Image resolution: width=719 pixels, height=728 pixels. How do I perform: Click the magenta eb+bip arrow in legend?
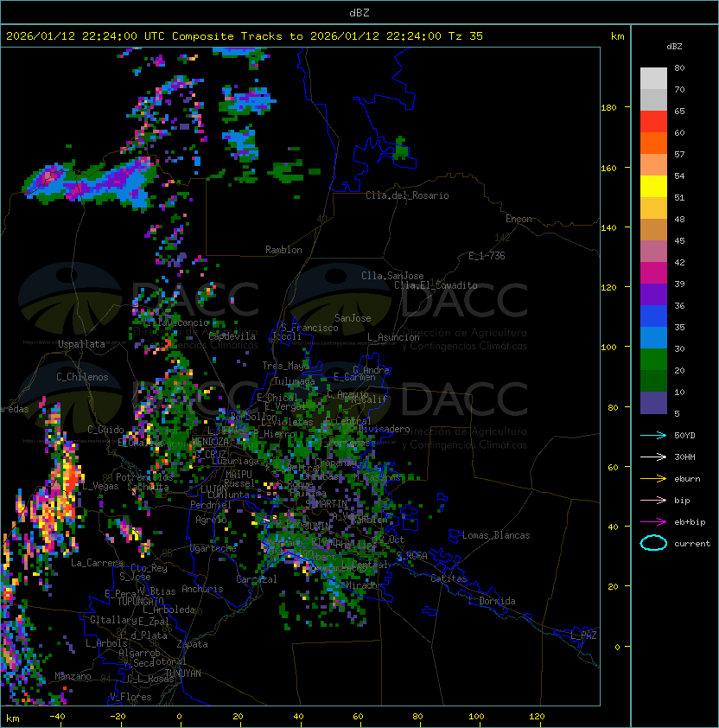[x=653, y=522]
